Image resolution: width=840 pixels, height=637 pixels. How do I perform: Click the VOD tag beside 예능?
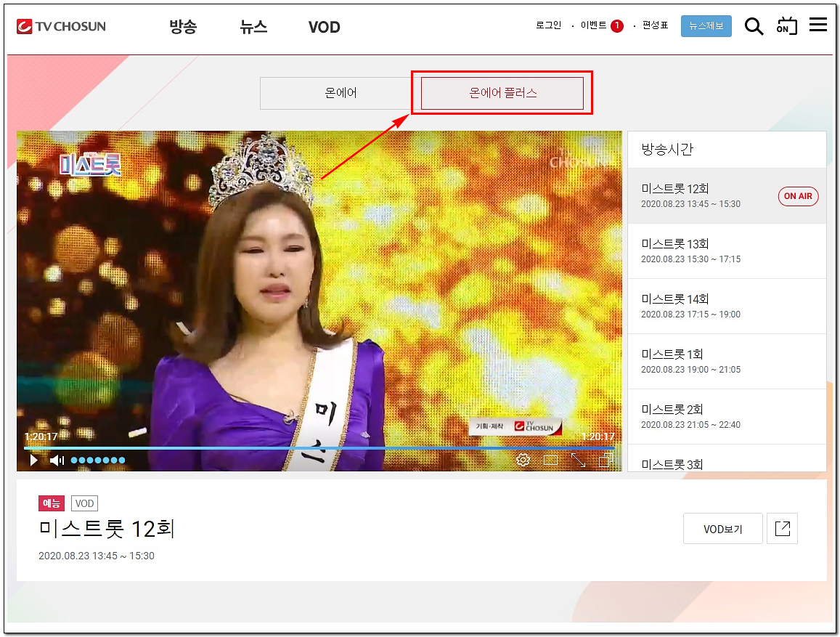click(x=85, y=503)
